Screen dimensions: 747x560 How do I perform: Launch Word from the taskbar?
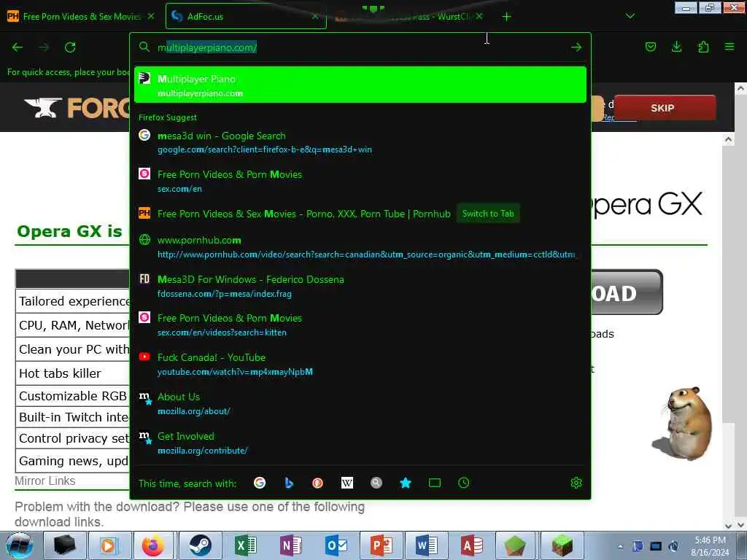tap(426, 545)
